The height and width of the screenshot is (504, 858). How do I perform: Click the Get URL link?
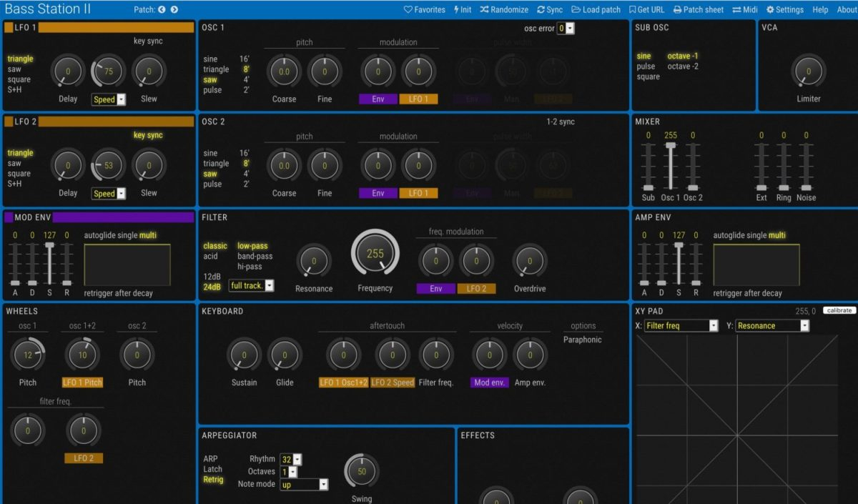[646, 10]
